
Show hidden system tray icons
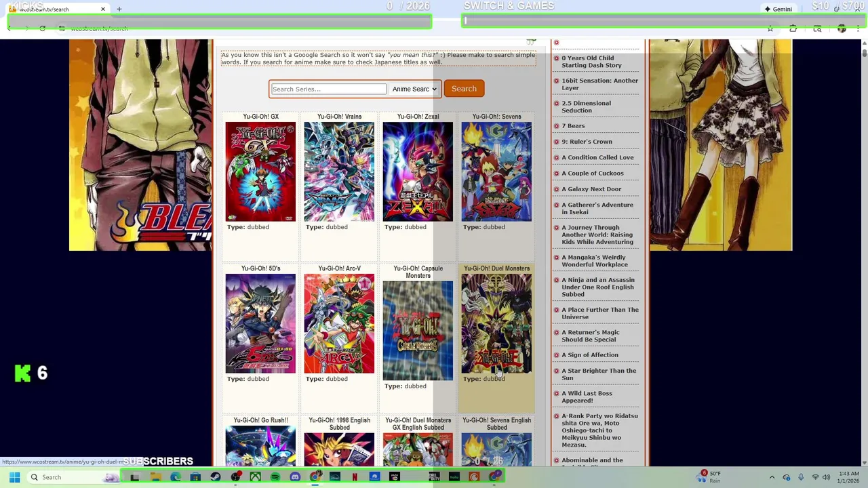772,477
